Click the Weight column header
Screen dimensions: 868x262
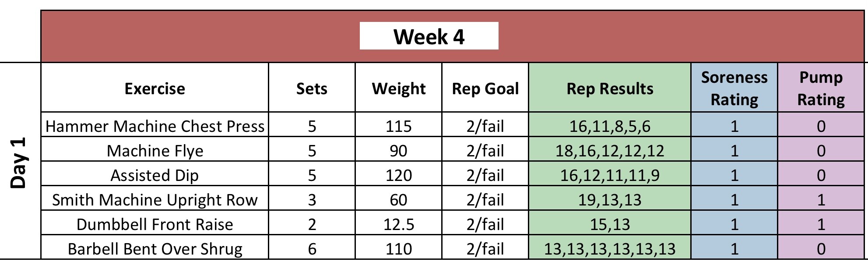(x=398, y=89)
